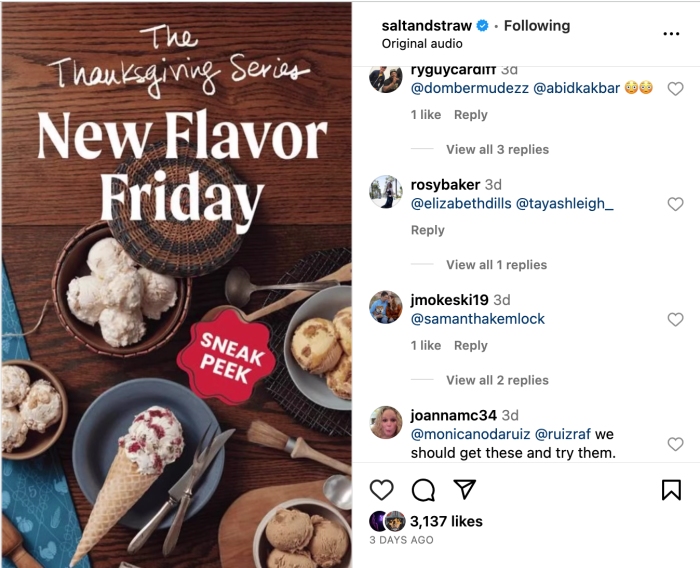Open the three-dot more options menu
Screen dimensions: 700x568
[671, 33]
